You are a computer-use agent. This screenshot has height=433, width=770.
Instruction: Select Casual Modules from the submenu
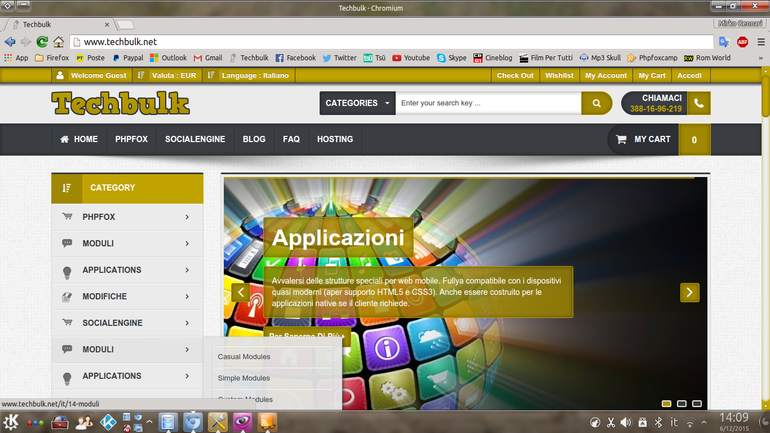point(244,357)
